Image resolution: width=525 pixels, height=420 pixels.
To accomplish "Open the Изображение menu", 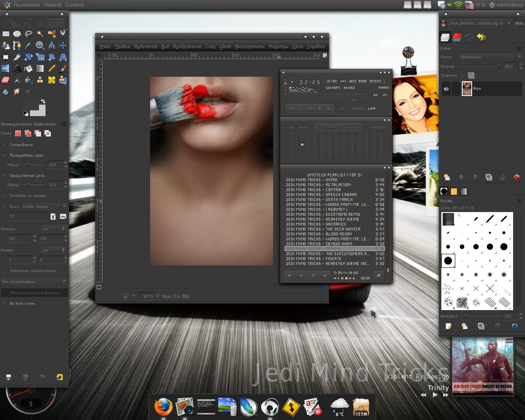I will click(187, 46).
